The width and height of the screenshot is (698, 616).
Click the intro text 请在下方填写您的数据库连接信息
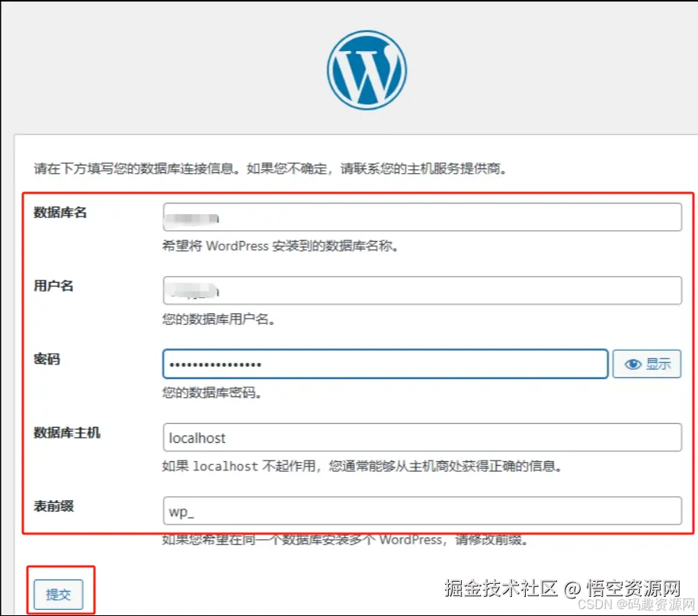coord(270,168)
